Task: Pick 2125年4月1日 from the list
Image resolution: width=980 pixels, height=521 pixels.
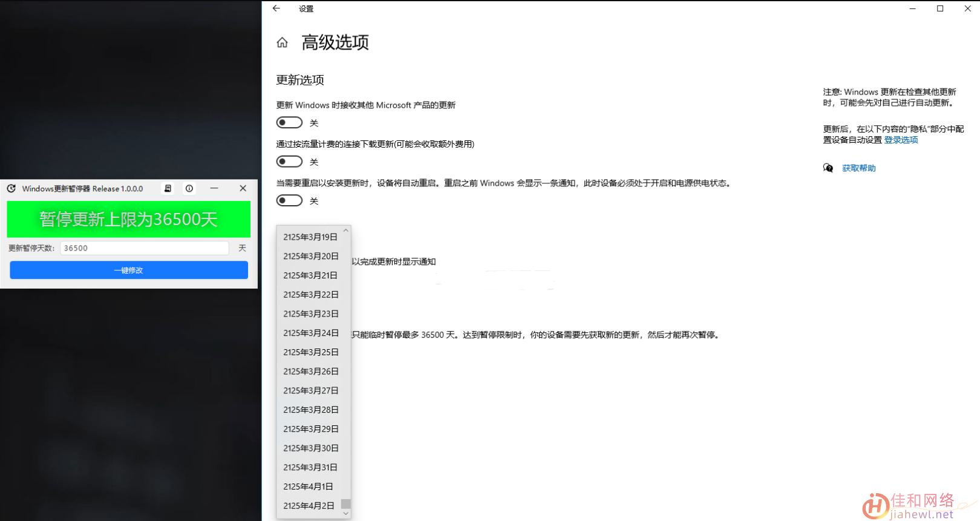Action: click(308, 487)
